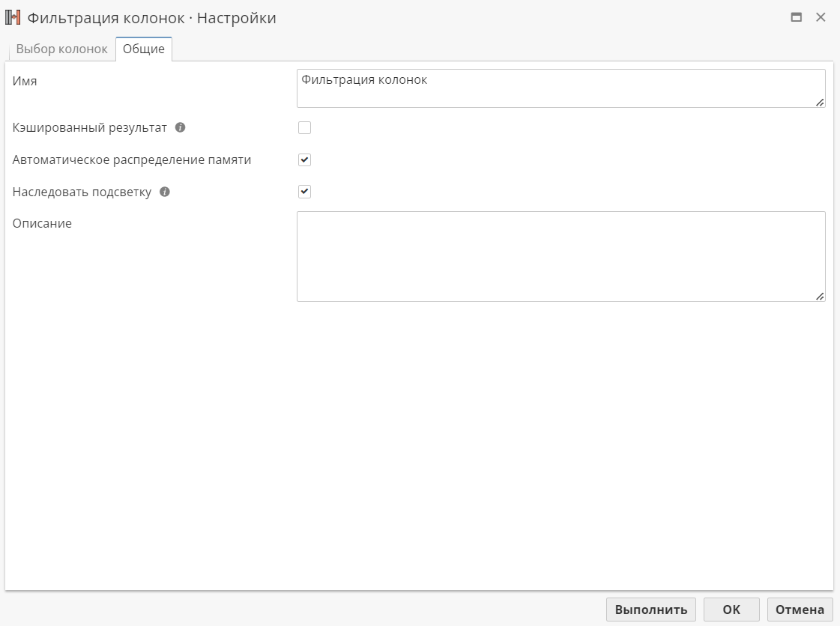Close the Фильтрация колонок settings dialog

click(821, 17)
